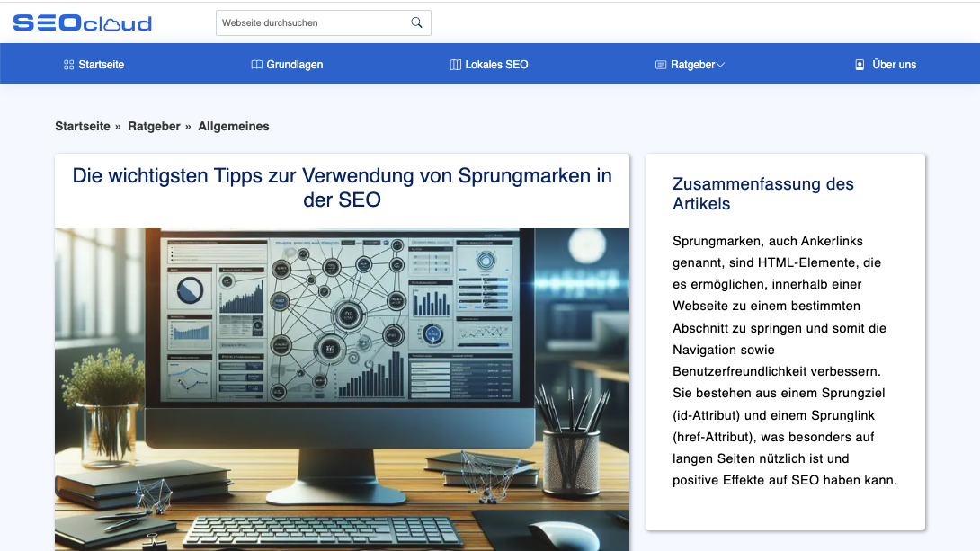The image size is (980, 551).
Task: Click the Sprungmarken article headline
Action: pos(342,187)
